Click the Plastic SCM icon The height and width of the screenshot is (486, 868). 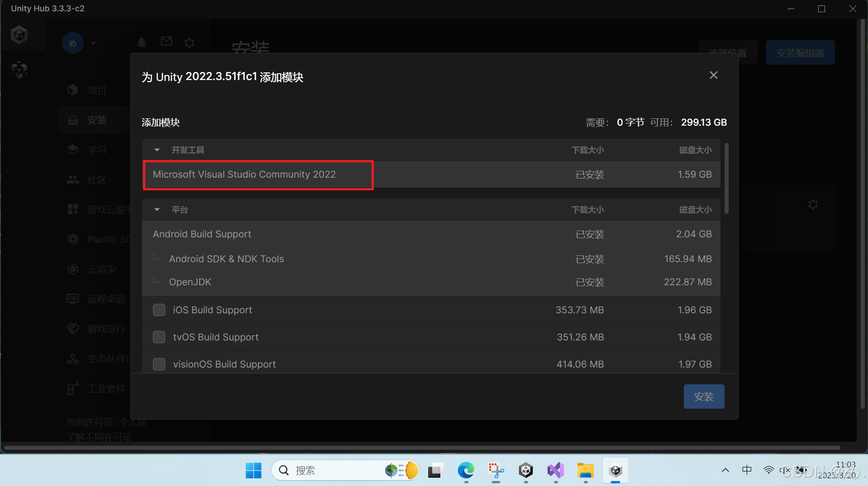click(x=73, y=239)
